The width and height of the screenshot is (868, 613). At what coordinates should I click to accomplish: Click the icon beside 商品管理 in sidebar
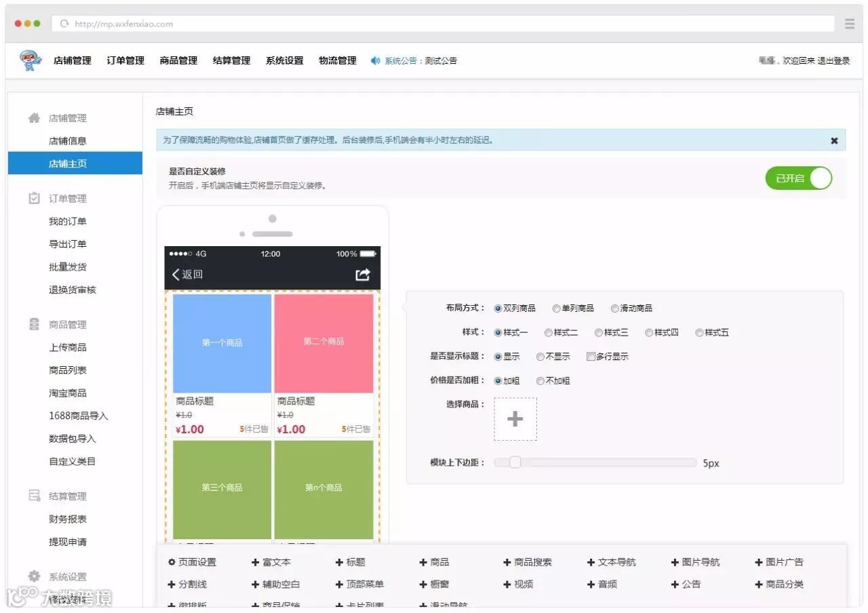click(34, 324)
